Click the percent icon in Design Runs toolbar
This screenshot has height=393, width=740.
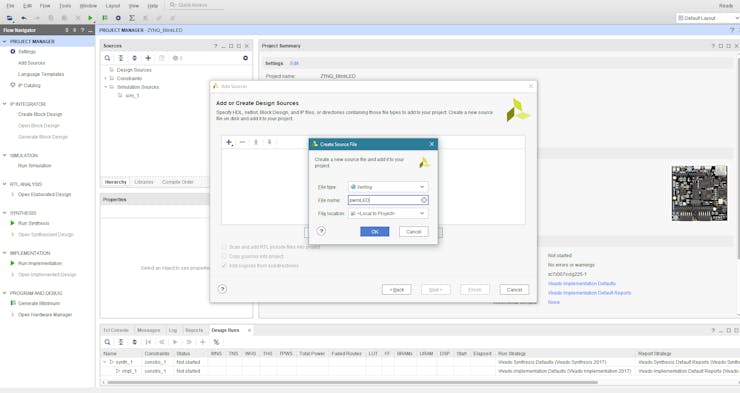[x=216, y=342]
